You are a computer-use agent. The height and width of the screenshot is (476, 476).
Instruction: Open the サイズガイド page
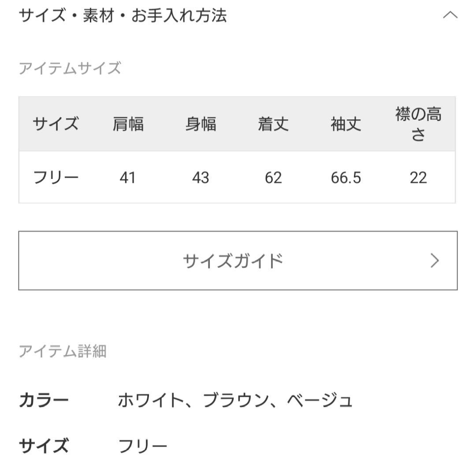(234, 259)
